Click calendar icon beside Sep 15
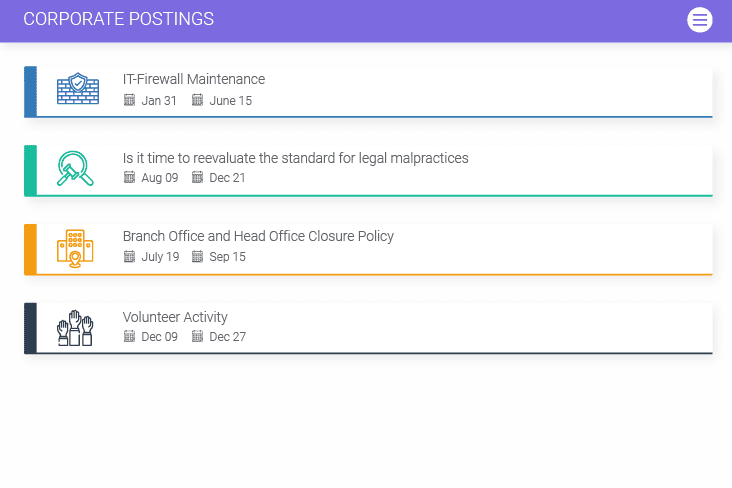Screen dimensions: 732x488 197,256
